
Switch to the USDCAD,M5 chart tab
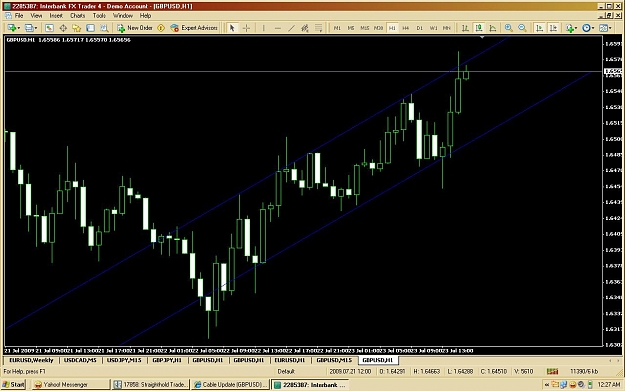click(80, 360)
